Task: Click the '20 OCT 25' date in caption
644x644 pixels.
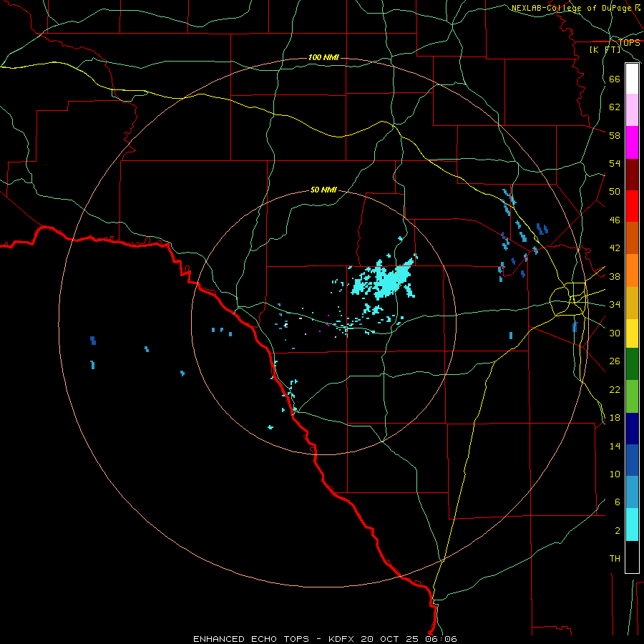Action: (390, 639)
